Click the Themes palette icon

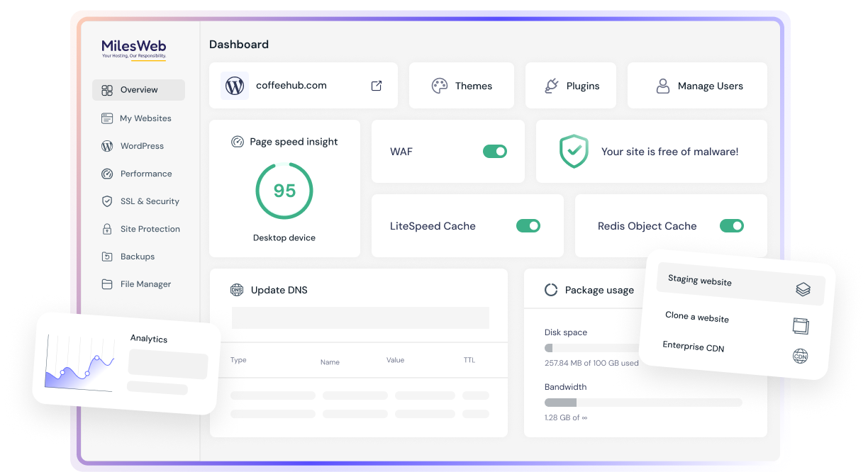[440, 86]
